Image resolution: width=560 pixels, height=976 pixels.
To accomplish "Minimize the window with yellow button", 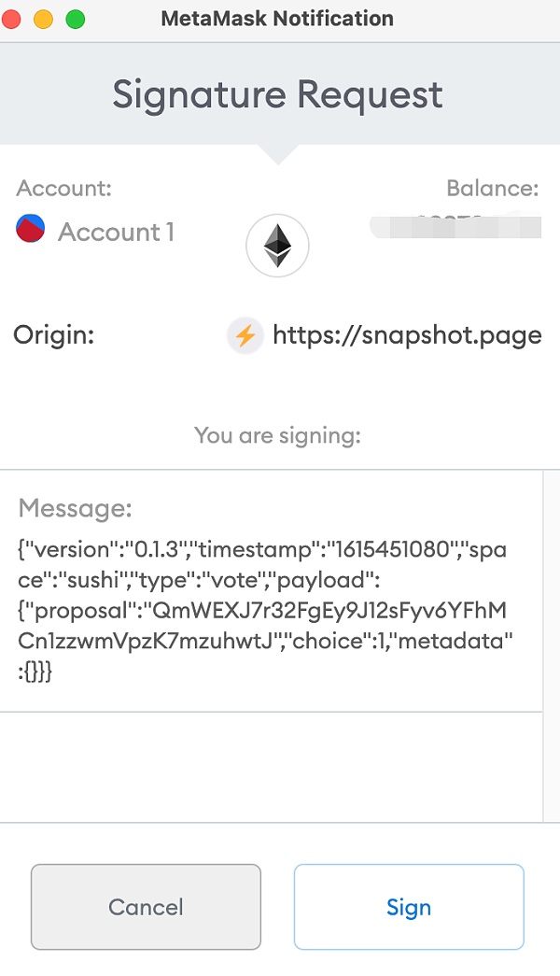I will click(x=43, y=19).
